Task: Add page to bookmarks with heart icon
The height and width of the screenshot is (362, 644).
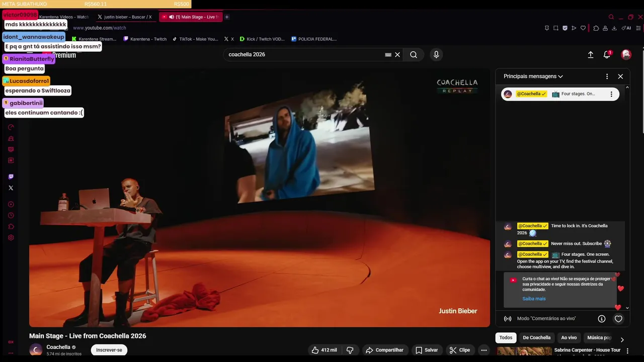Action: pyautogui.click(x=583, y=28)
